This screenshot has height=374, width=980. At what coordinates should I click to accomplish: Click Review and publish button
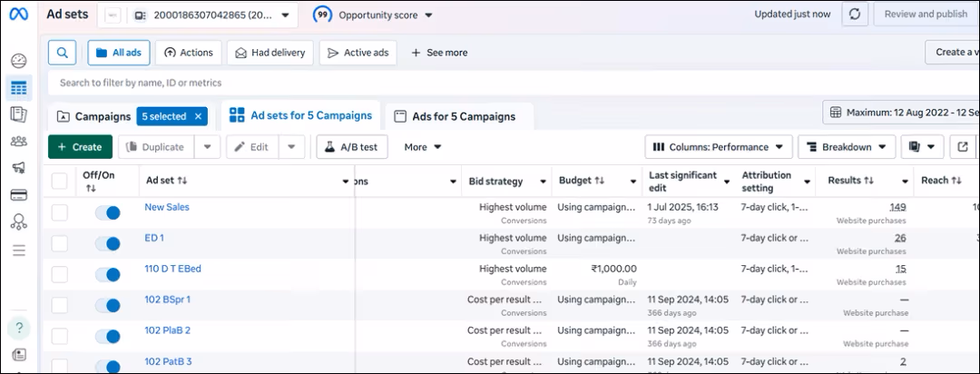coord(926,15)
